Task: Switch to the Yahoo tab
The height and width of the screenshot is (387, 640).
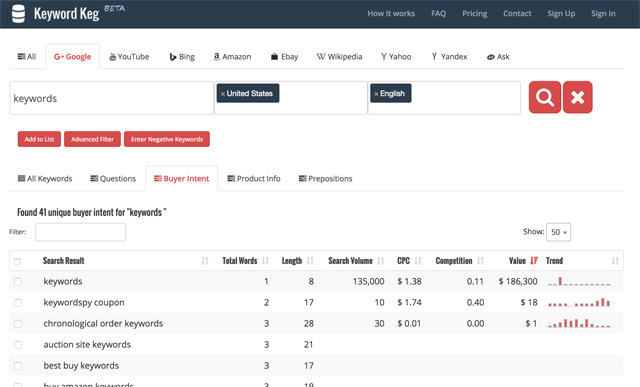Action: coord(396,57)
